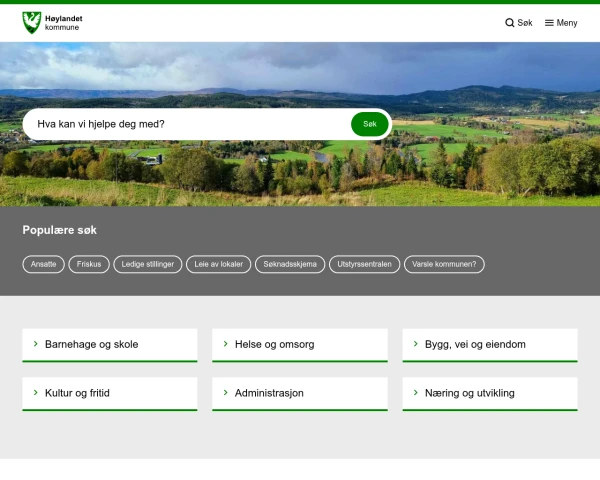Viewport: 600px width, 480px height.
Task: Open the Ledige stillinger tag
Action: pyautogui.click(x=148, y=264)
